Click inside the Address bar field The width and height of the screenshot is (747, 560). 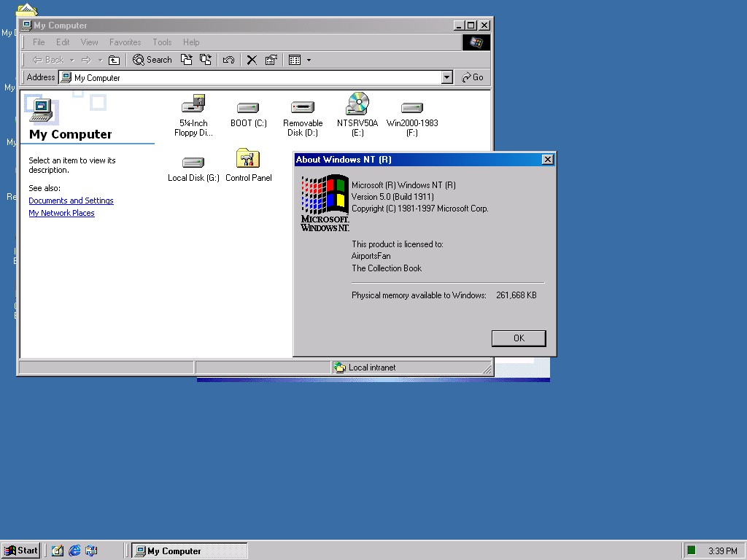click(255, 77)
